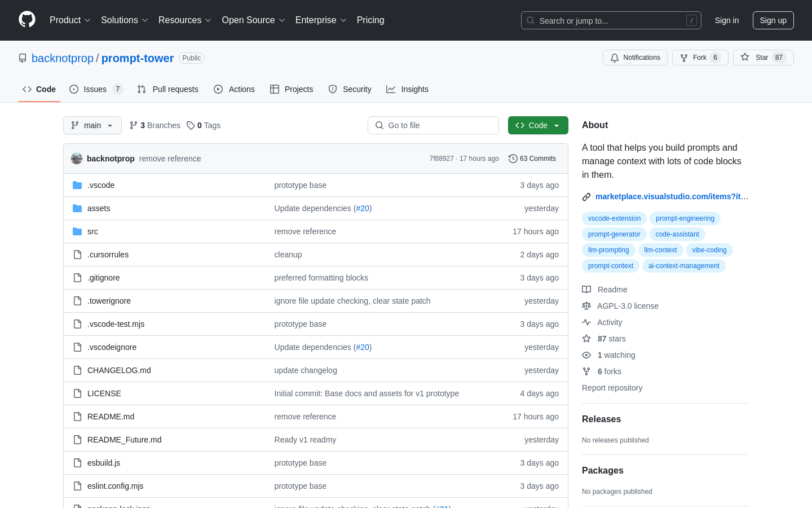
Task: Select the vscode-extension topic tag
Action: coord(614,218)
